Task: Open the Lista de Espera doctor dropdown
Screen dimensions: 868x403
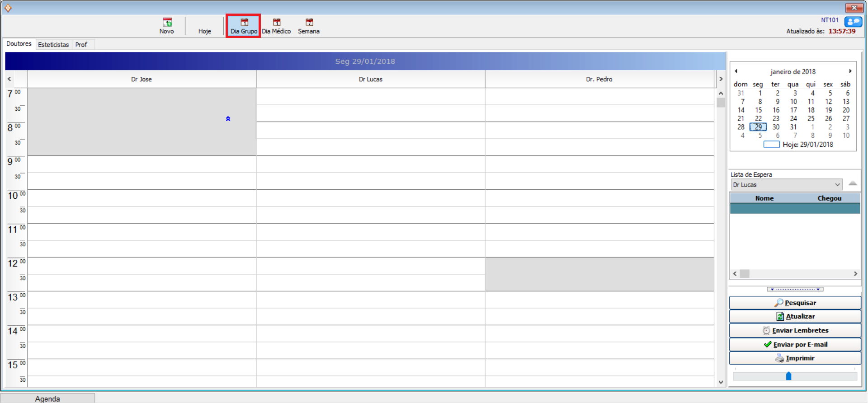Action: (837, 185)
